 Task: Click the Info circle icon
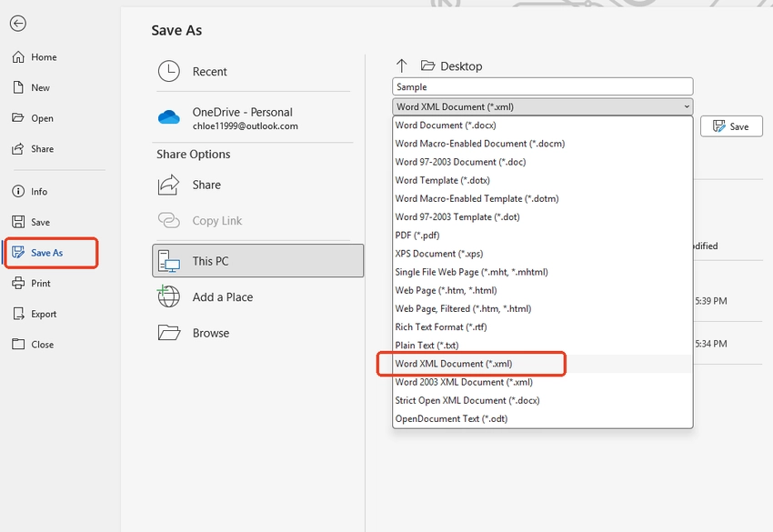click(x=18, y=191)
